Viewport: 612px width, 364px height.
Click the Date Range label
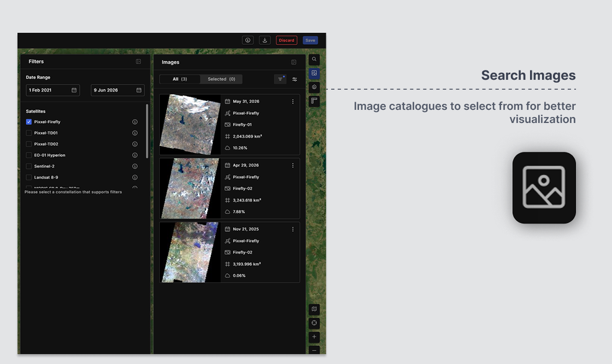pyautogui.click(x=38, y=77)
